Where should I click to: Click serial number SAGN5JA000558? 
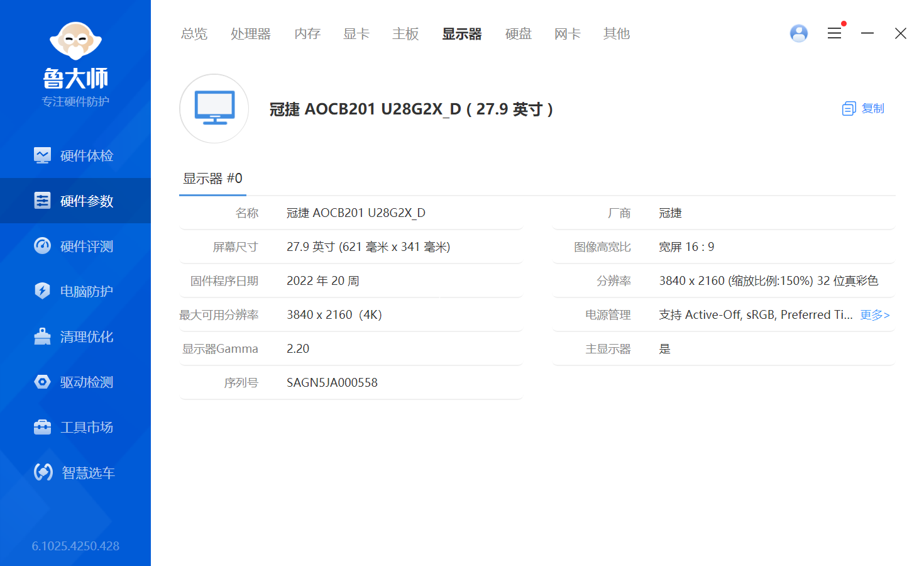click(332, 383)
